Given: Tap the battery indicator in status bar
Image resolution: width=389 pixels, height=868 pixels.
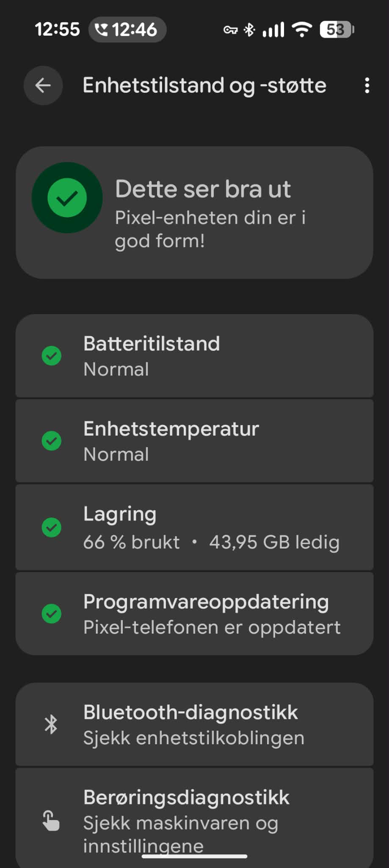Looking at the screenshot, I should [337, 30].
